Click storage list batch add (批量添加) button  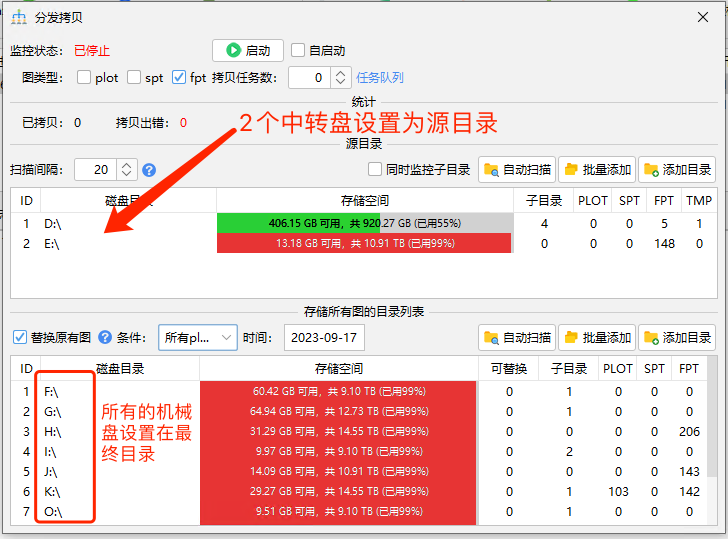click(596, 337)
